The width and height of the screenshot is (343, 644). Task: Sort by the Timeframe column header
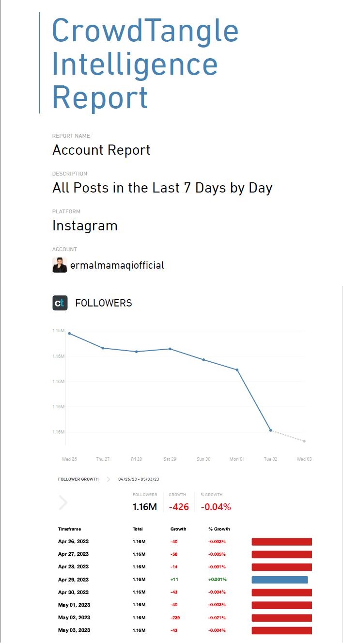tap(69, 529)
